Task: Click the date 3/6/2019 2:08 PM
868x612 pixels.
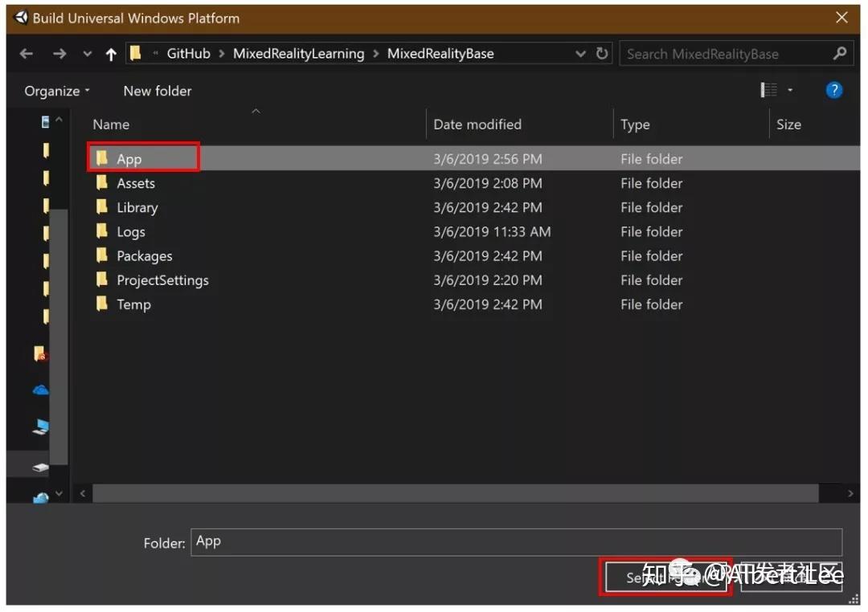Action: (488, 183)
